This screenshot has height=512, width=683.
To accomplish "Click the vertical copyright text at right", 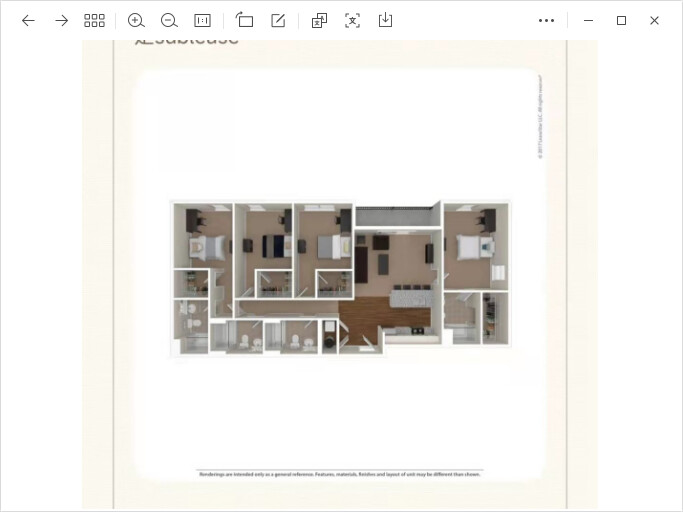I will coord(538,118).
